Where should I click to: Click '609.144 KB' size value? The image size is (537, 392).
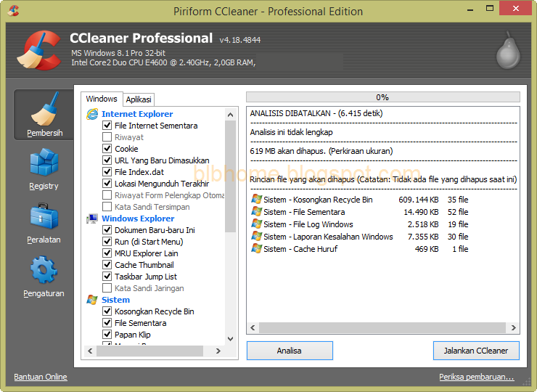tap(419, 200)
